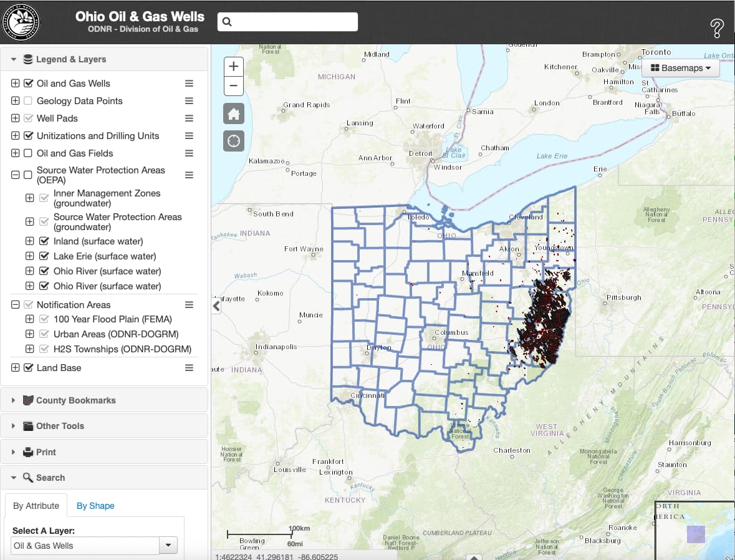Switch to the By Shape tab

(95, 506)
